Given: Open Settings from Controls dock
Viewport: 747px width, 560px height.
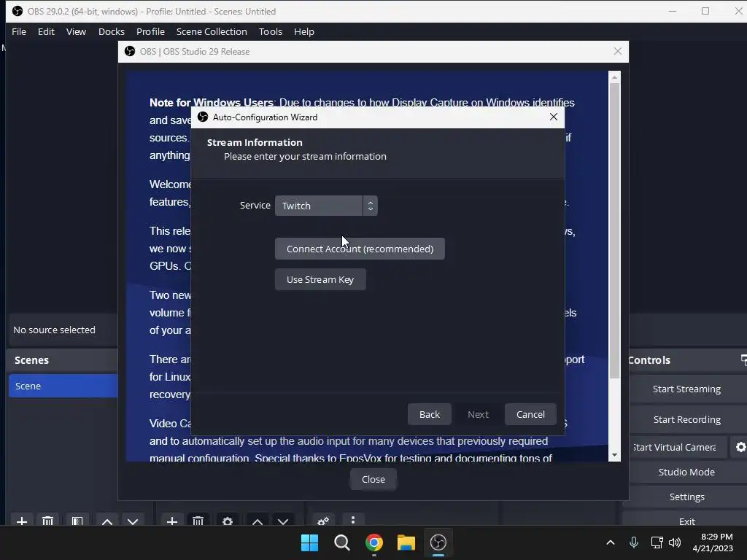Looking at the screenshot, I should (686, 497).
